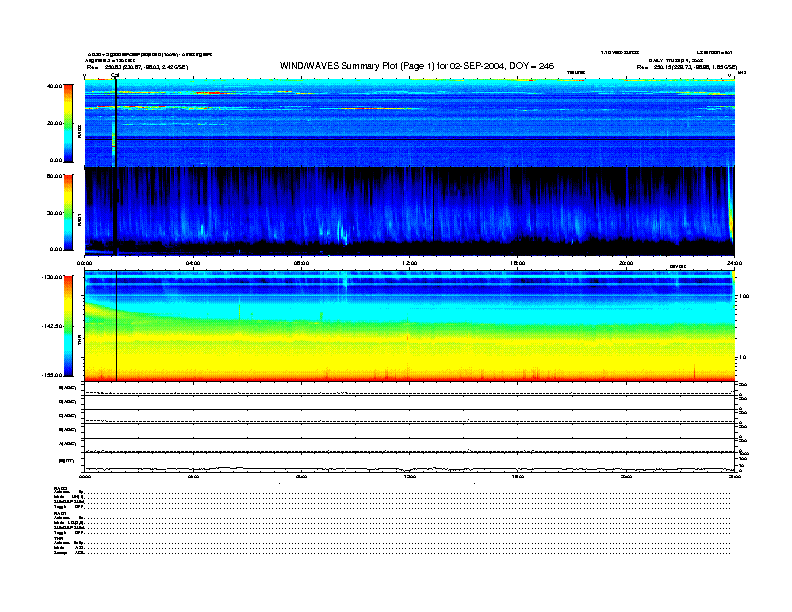This screenshot has height=612, width=792.
Task: Click the 40.00 value on RAD2 scale
Action: 53,87
